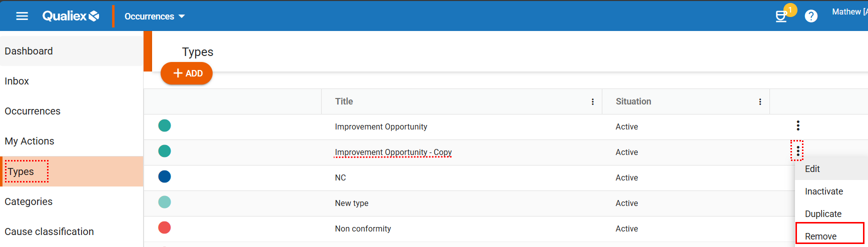Open Situation column options menu

(760, 102)
